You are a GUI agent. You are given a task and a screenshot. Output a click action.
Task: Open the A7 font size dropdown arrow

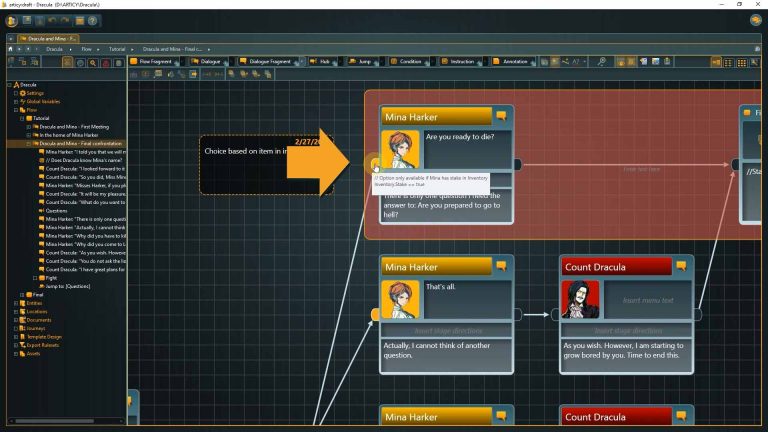(584, 62)
